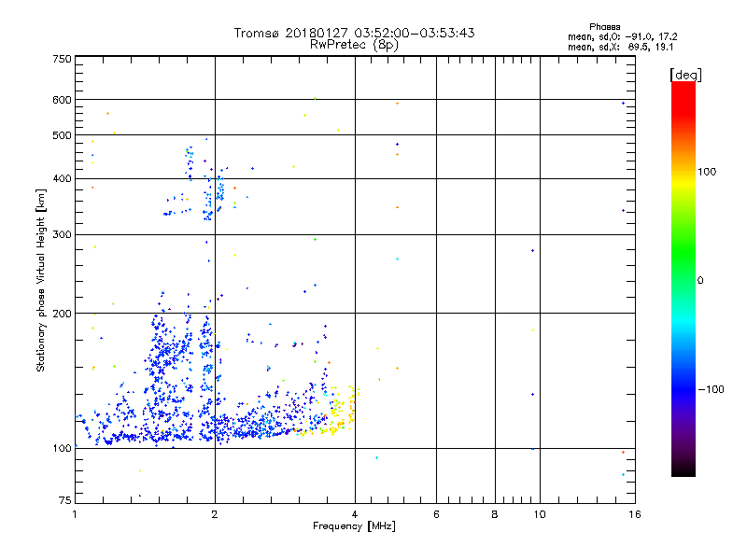
Task: Click the y-axis '600' tick label
Action: click(x=62, y=100)
